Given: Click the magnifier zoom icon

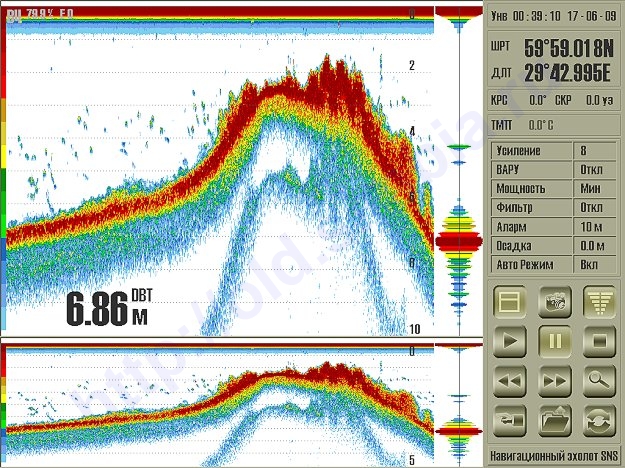Looking at the screenshot, I should coord(598,381).
